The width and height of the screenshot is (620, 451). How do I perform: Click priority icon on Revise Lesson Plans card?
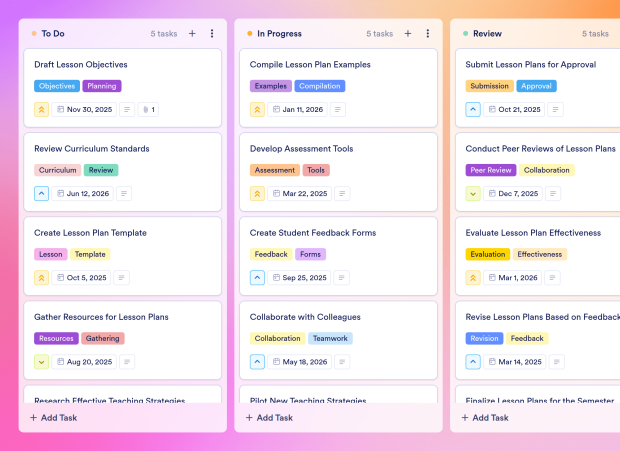click(x=473, y=362)
